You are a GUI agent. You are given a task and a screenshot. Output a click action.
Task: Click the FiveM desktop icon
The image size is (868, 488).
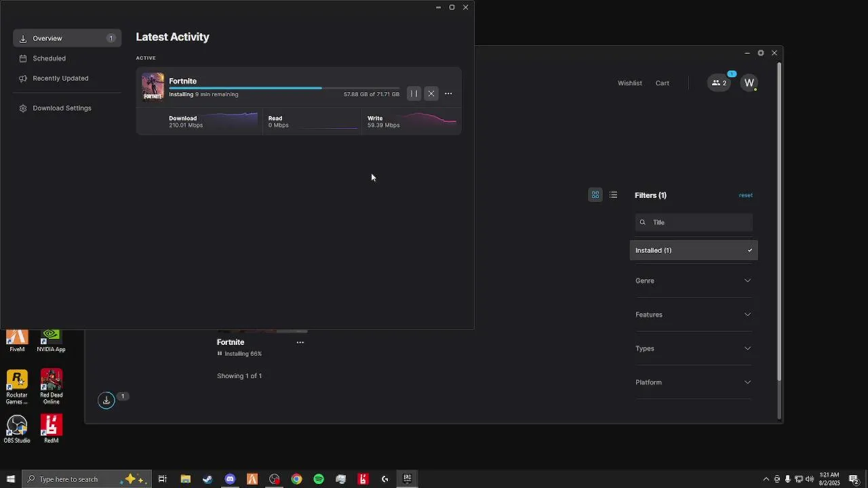(x=17, y=341)
